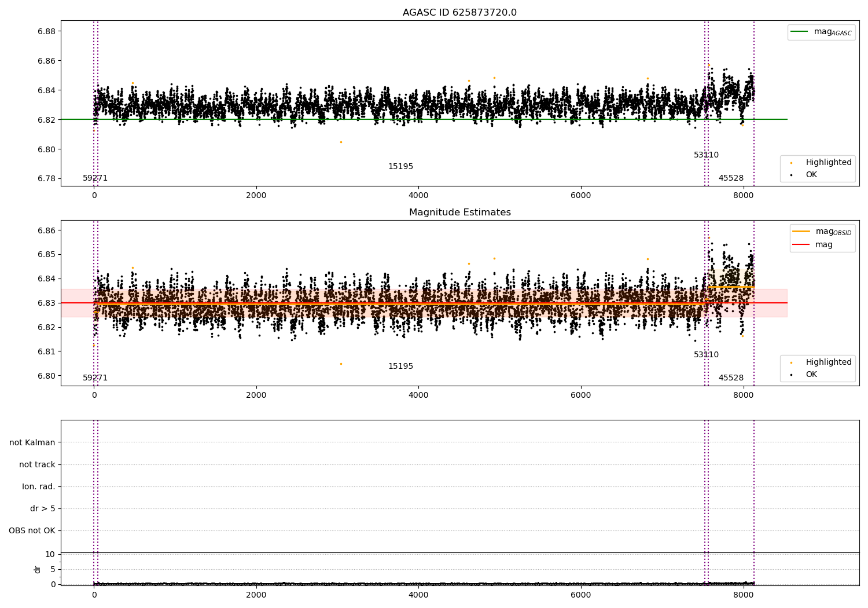
Task: Click the '6.85' y-axis tick in Magnitude Estimates
Action: [x=46, y=254]
